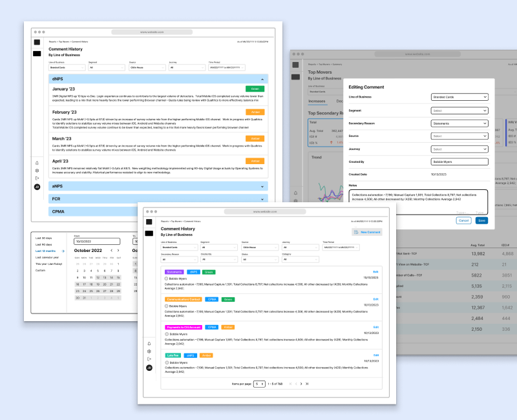Open settings gear in back-left window sidebar

pyautogui.click(x=37, y=171)
